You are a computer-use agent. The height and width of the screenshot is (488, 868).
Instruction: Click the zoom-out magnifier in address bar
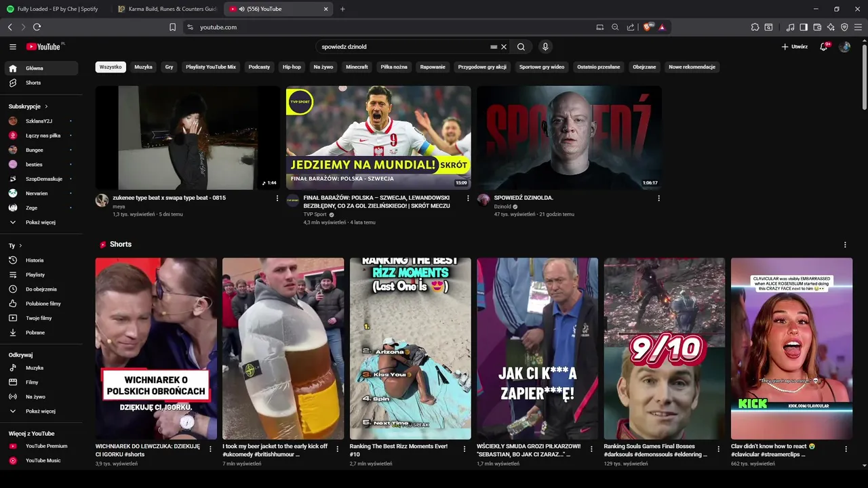click(615, 27)
